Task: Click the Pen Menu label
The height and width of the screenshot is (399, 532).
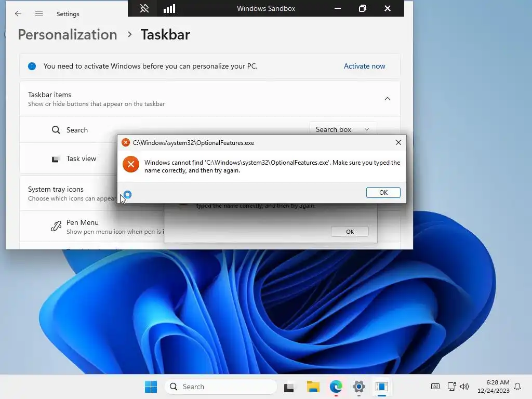Action: 83,222
